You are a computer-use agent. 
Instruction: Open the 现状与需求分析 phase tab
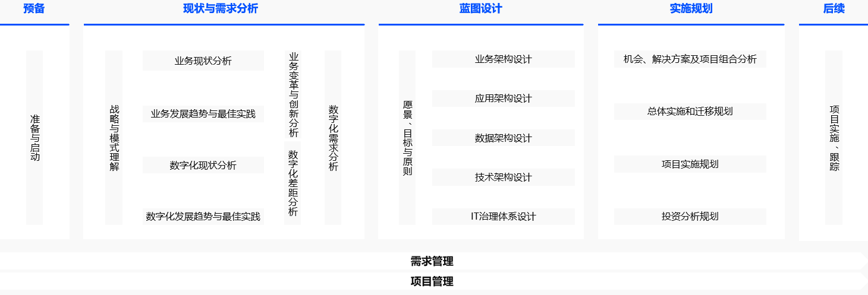(x=221, y=9)
